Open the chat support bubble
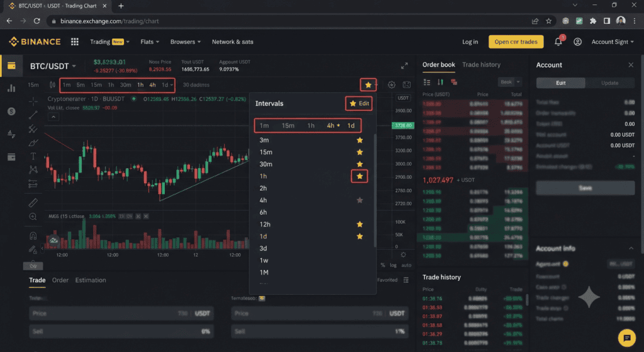This screenshot has width=644, height=352. pos(627,338)
